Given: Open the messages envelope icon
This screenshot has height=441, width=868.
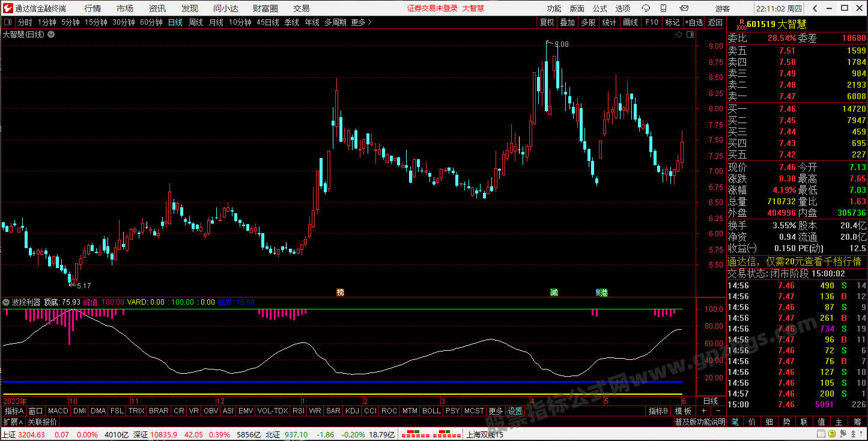Looking at the screenshot, I should pyautogui.click(x=683, y=8).
